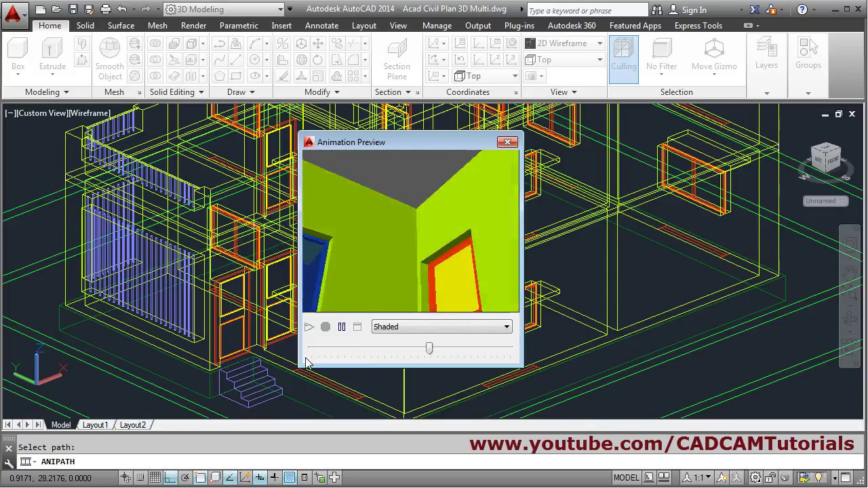Click the Record button in Animation Preview

click(x=325, y=327)
